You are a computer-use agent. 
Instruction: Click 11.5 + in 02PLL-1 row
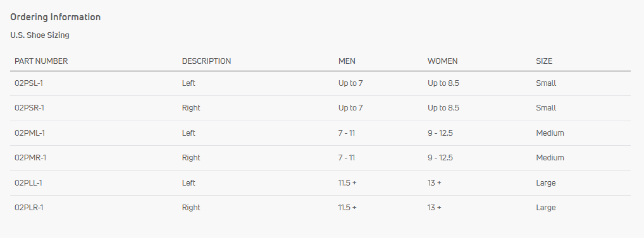[x=347, y=183]
